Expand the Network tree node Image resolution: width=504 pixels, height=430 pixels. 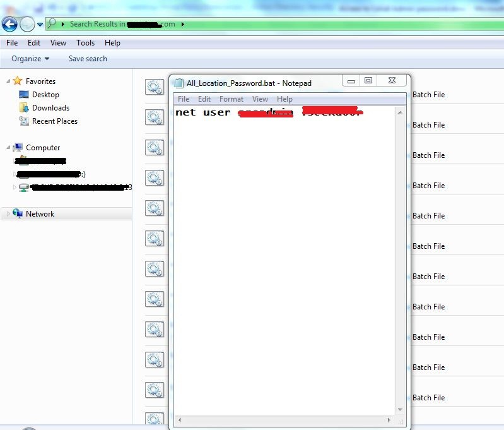pyautogui.click(x=8, y=214)
